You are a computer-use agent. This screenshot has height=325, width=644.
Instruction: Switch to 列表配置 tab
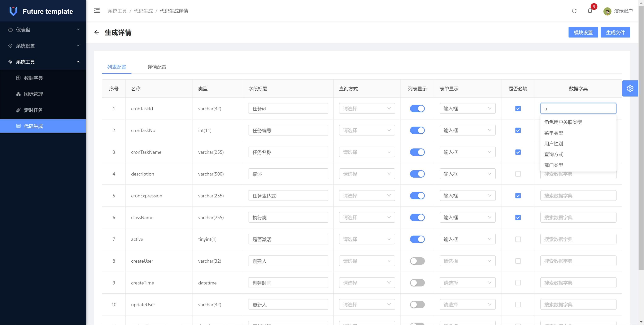[117, 67]
